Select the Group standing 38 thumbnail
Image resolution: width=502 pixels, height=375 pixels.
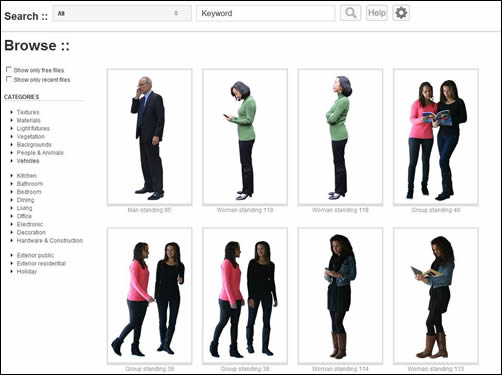[245, 296]
